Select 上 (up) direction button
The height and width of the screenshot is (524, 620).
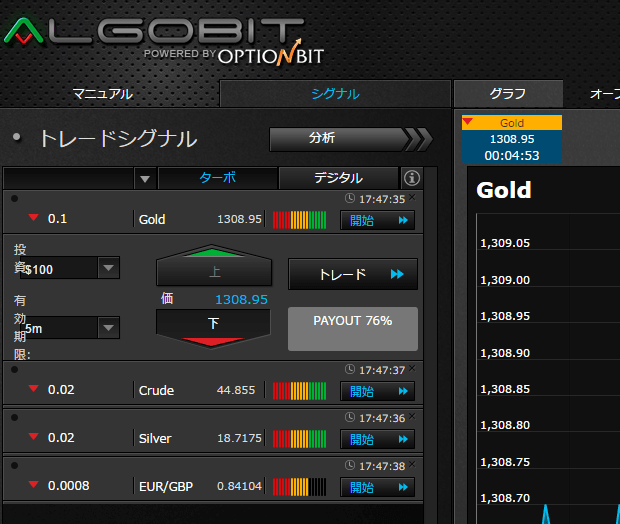(x=214, y=266)
